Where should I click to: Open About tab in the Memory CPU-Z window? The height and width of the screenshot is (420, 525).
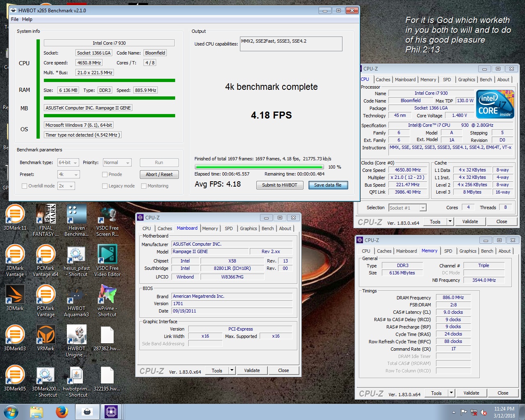coord(504,251)
